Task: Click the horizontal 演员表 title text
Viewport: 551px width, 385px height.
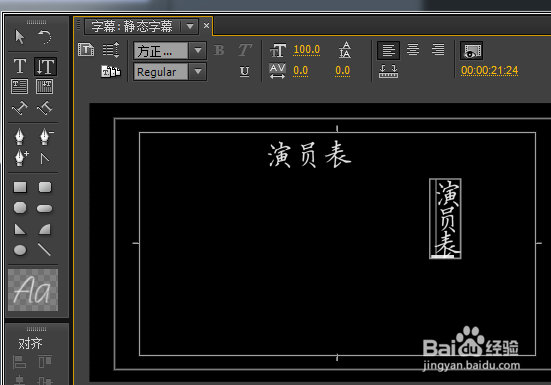Action: [x=310, y=155]
